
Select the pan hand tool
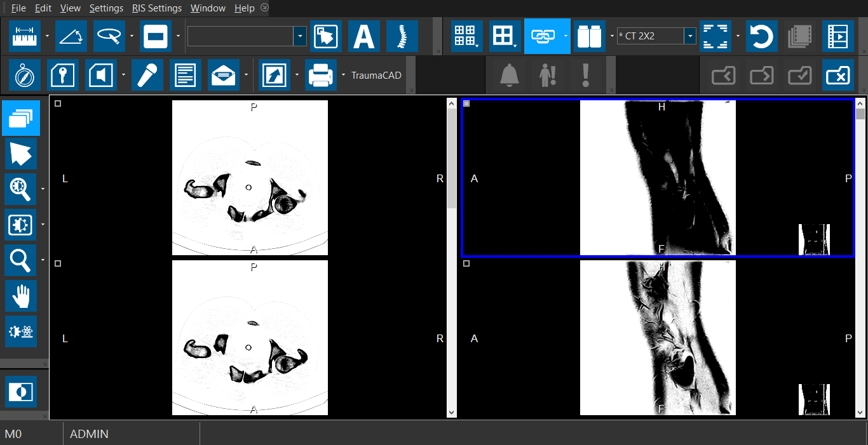pyautogui.click(x=21, y=296)
